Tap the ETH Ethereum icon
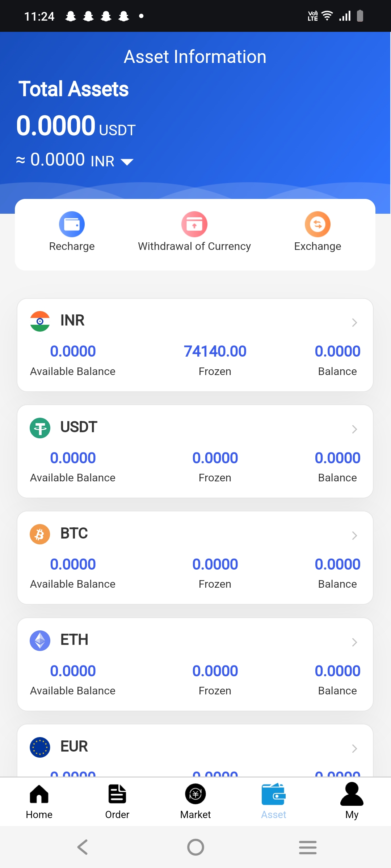The image size is (391, 868). pos(40,641)
